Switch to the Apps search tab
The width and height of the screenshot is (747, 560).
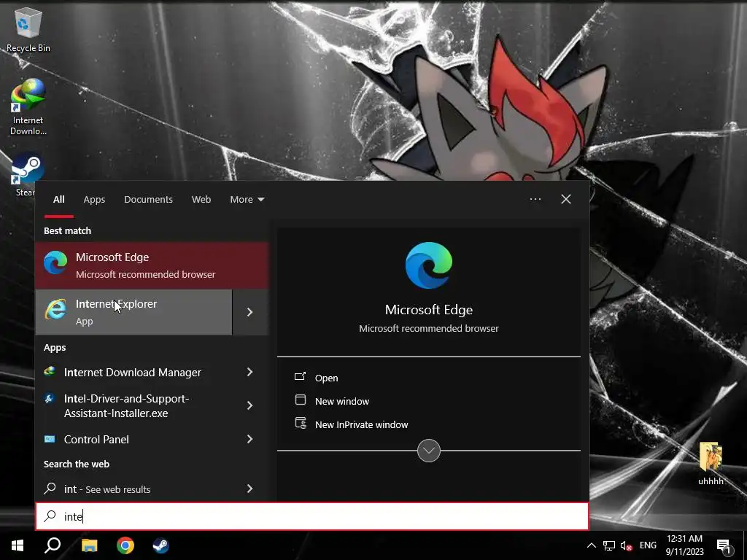(x=94, y=200)
